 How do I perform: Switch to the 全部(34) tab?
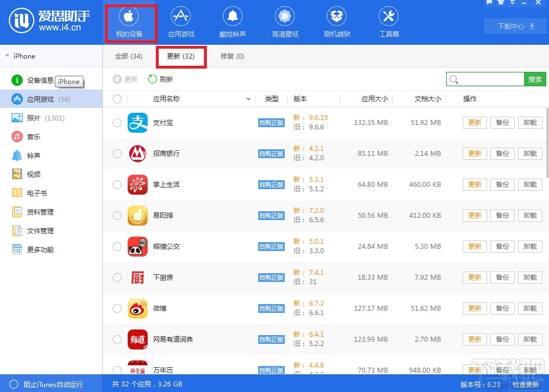click(129, 56)
